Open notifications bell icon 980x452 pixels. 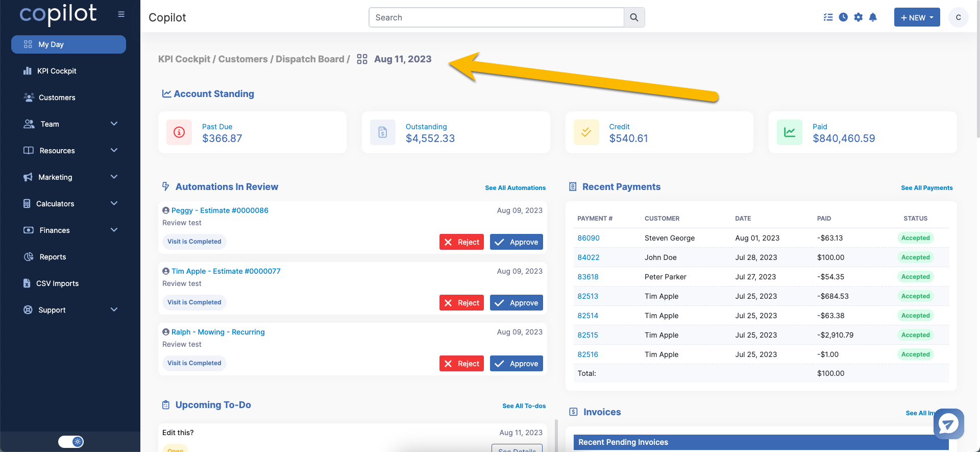pyautogui.click(x=873, y=17)
